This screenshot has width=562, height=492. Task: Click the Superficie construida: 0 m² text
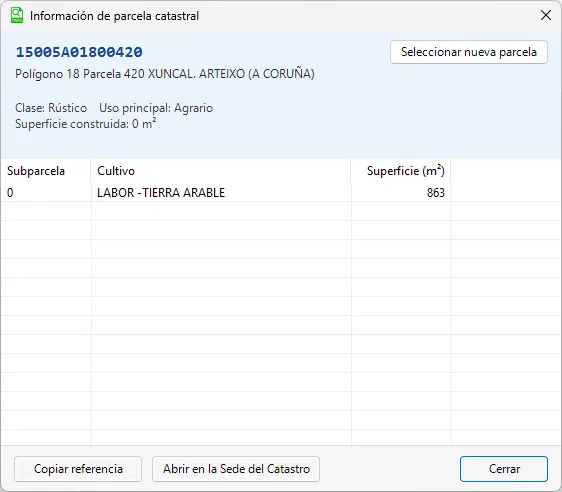pos(85,124)
